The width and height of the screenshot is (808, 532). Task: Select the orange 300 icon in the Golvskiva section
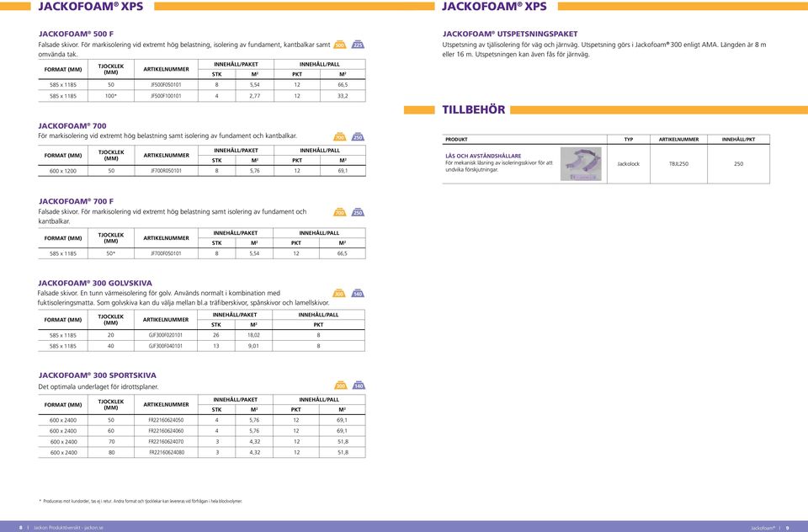(x=339, y=293)
